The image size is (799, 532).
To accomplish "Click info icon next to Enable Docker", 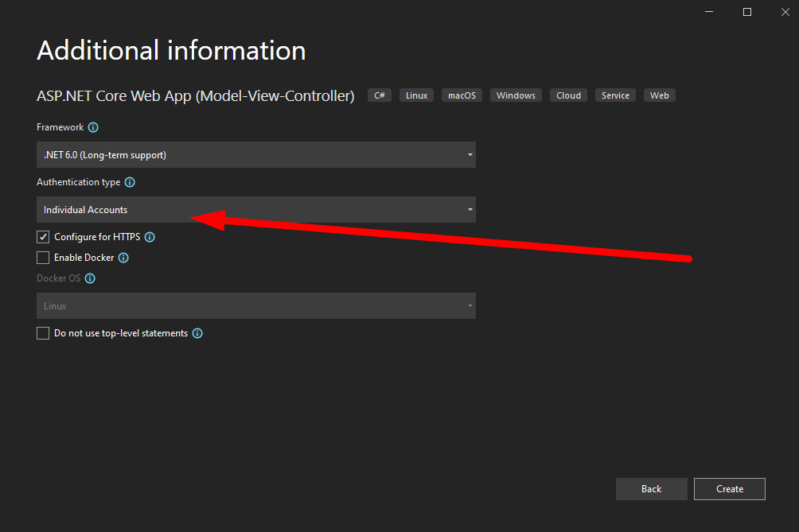I will (x=123, y=258).
